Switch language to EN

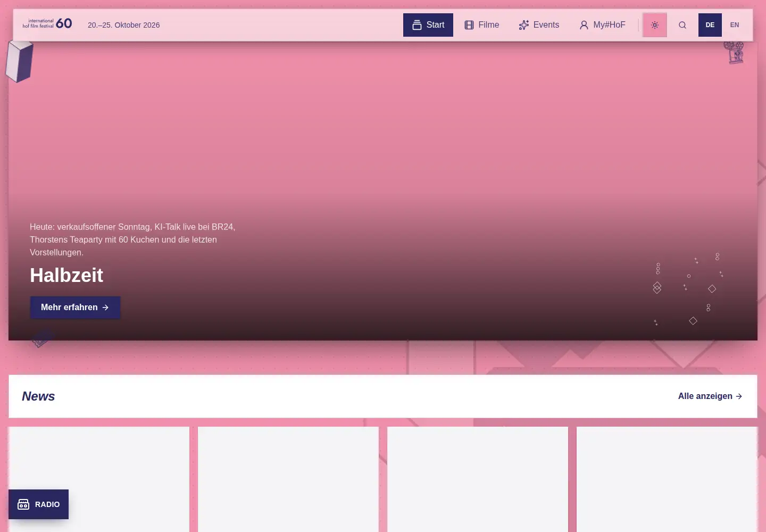(x=735, y=25)
